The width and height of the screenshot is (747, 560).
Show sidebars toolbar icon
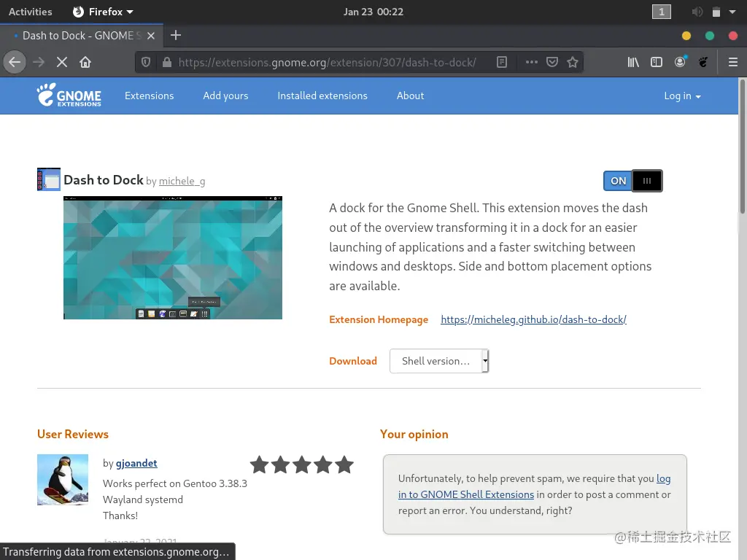(657, 63)
